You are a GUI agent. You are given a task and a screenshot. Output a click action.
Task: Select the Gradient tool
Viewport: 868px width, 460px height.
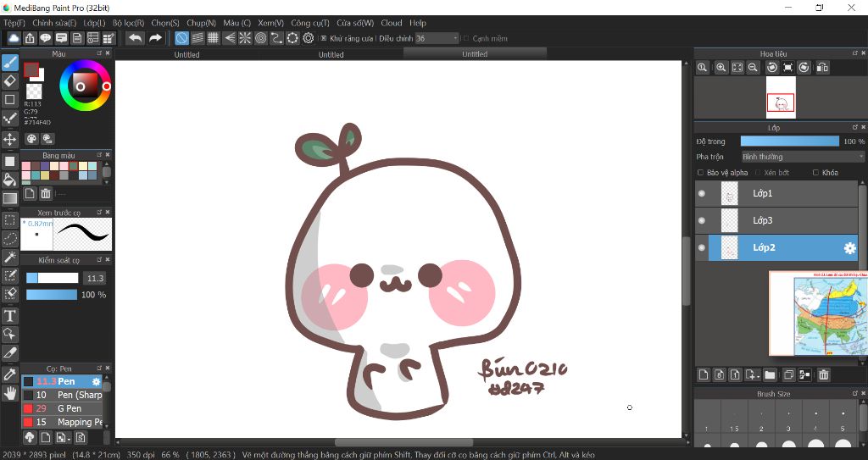coord(9,198)
